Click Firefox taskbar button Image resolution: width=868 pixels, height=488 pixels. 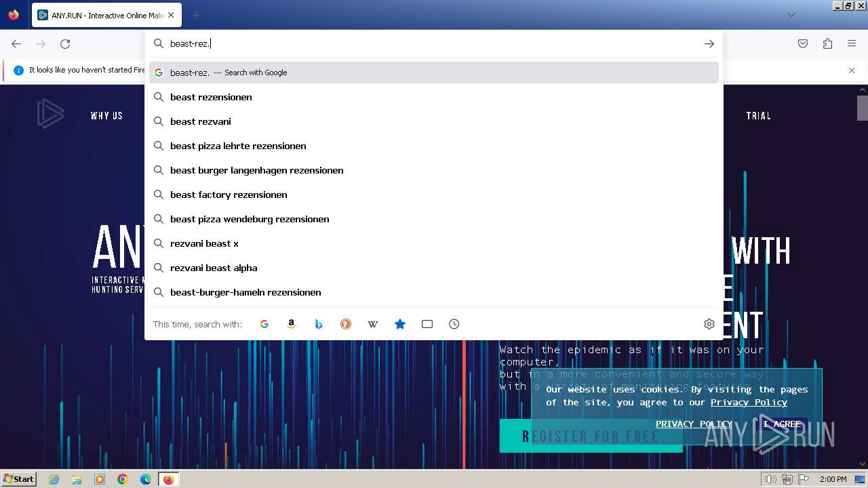(x=168, y=479)
